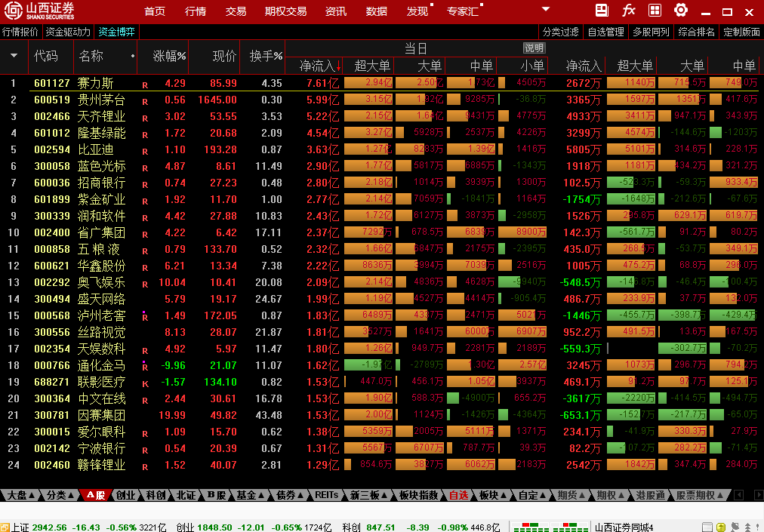This screenshot has width=764, height=532.
Task: Click the K marker beside 联影医疗
Action: click(145, 383)
